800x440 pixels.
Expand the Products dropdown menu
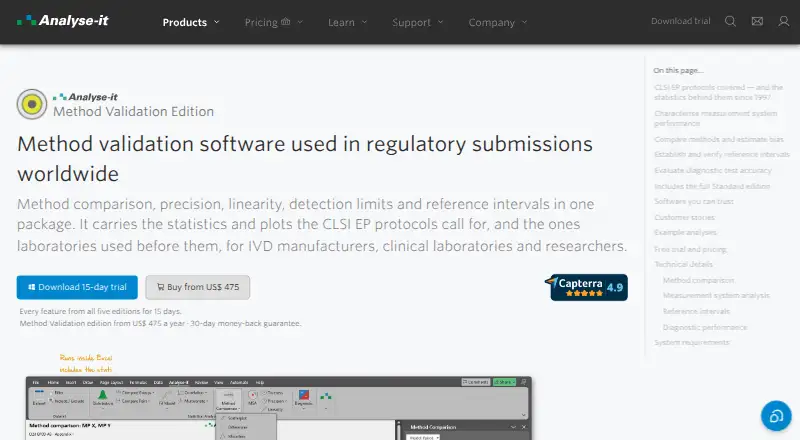click(191, 22)
